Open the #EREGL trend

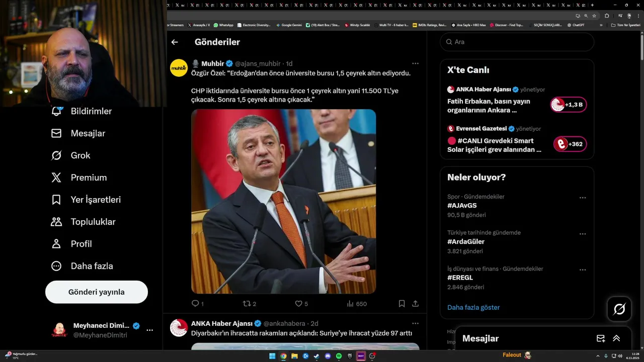pos(460,278)
